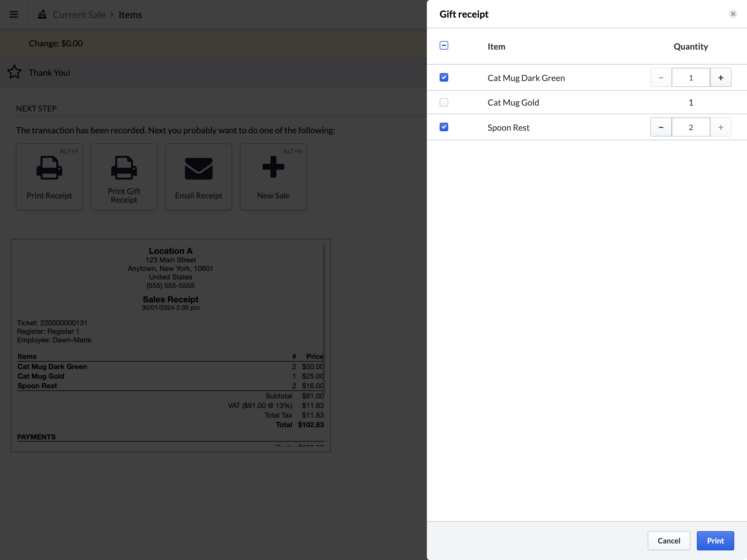Uncheck the Spoon Rest checkbox

[x=444, y=127]
